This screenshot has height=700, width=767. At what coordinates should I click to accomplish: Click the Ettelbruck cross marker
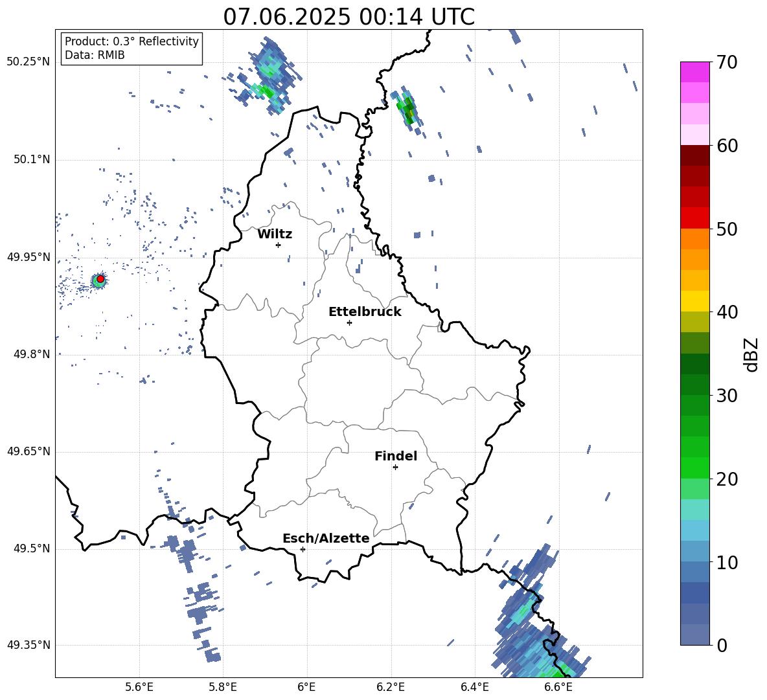tap(349, 322)
